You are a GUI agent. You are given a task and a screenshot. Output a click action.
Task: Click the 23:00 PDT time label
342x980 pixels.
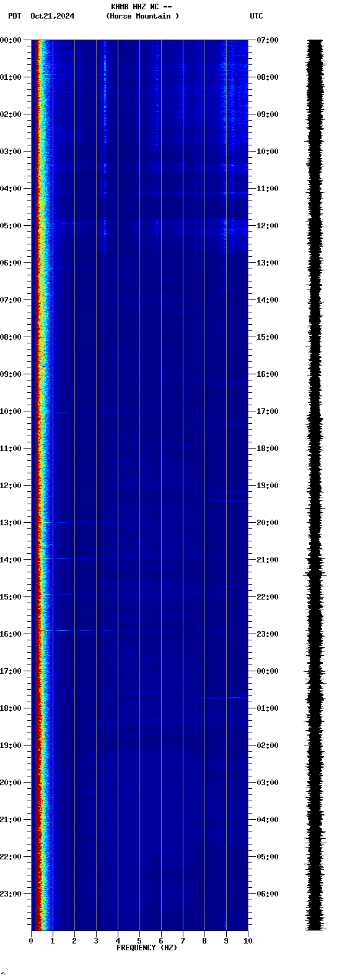click(x=11, y=894)
